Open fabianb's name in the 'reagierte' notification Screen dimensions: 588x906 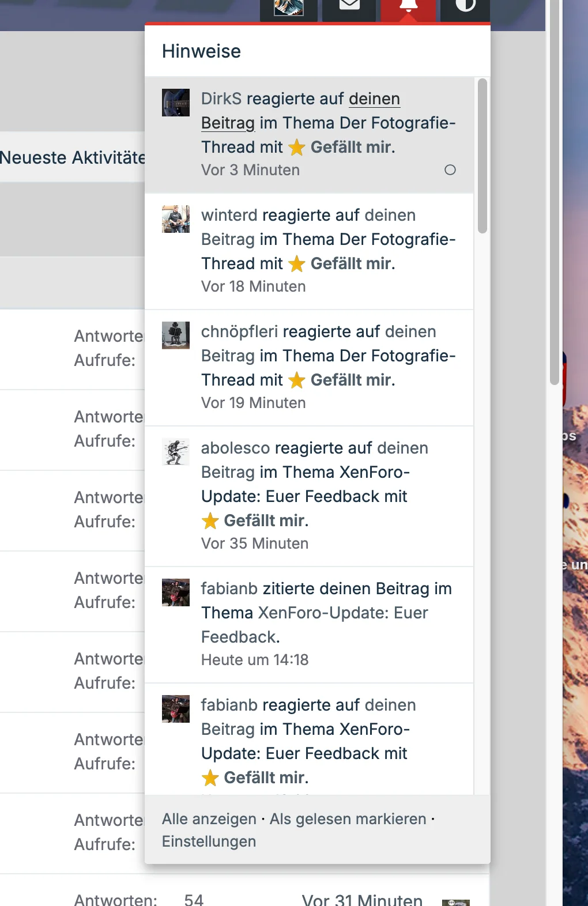click(229, 705)
